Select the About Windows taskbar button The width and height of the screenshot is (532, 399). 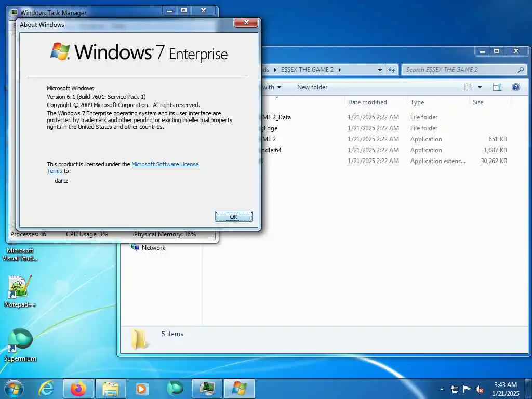tap(240, 389)
